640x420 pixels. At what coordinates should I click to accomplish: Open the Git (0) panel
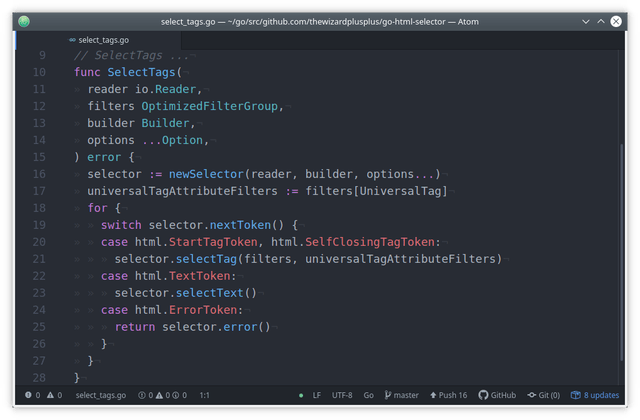coord(543,395)
